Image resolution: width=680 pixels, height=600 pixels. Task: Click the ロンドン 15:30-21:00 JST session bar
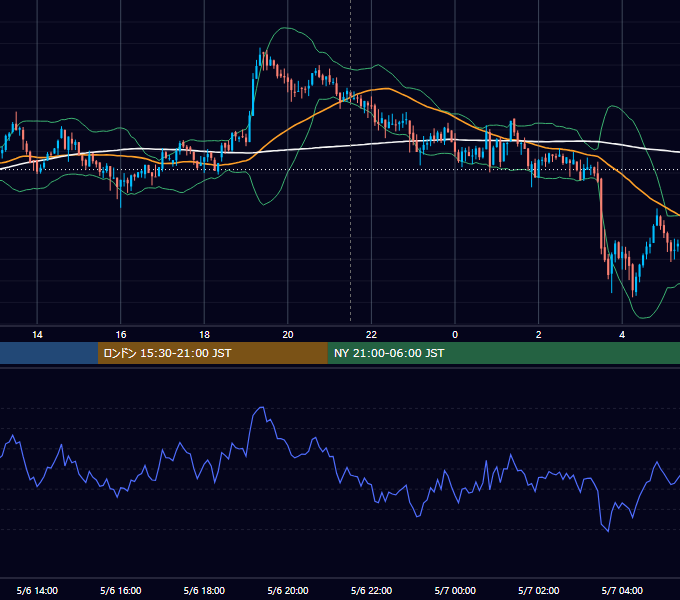tap(212, 353)
